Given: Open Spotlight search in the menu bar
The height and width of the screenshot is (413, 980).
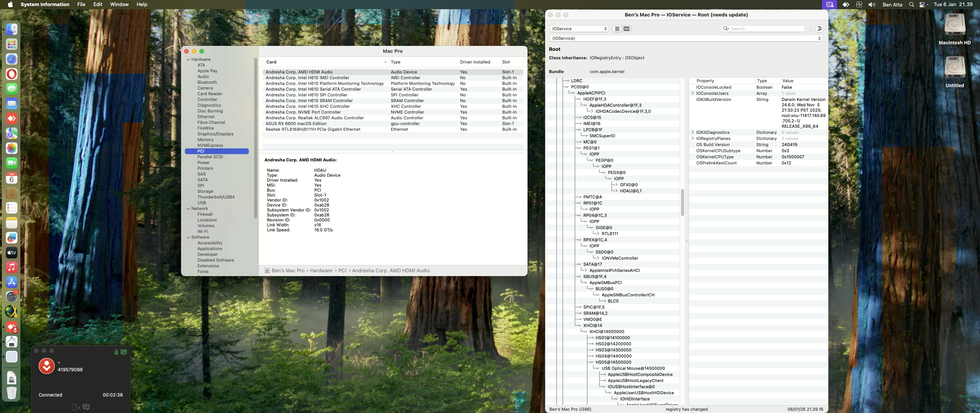Looking at the screenshot, I should point(911,5).
